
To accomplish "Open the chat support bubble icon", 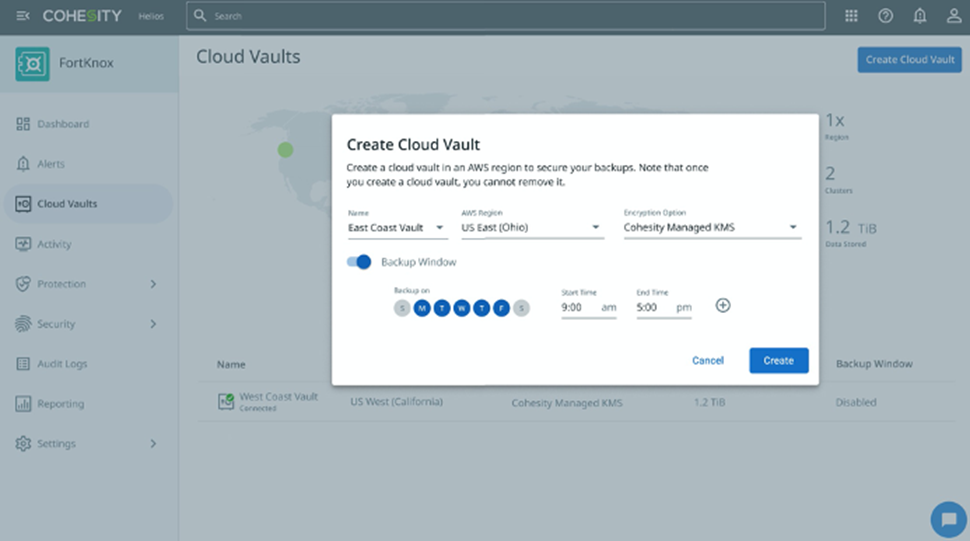I will (948, 519).
